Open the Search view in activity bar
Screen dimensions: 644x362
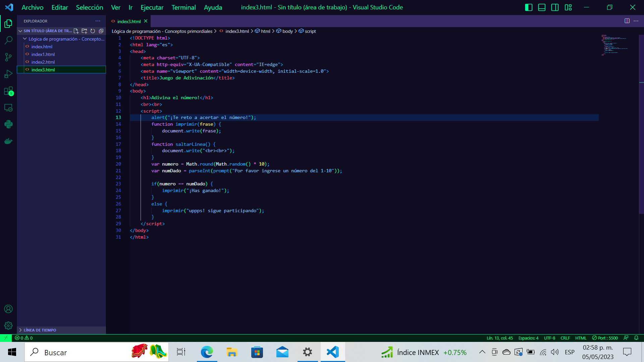[8, 41]
